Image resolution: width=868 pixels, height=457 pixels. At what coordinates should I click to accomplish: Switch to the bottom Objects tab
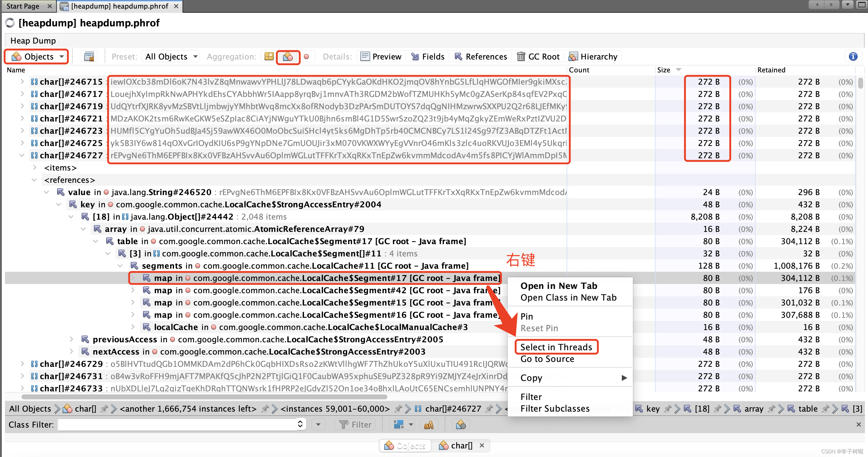pyautogui.click(x=405, y=446)
